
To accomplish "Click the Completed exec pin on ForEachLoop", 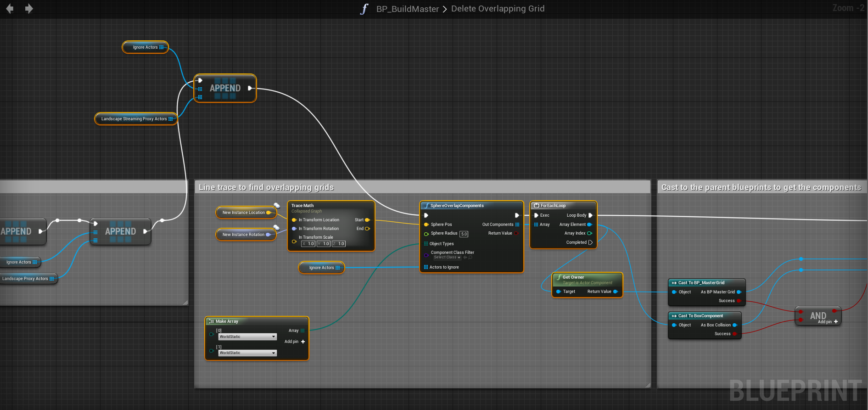I will [x=590, y=242].
